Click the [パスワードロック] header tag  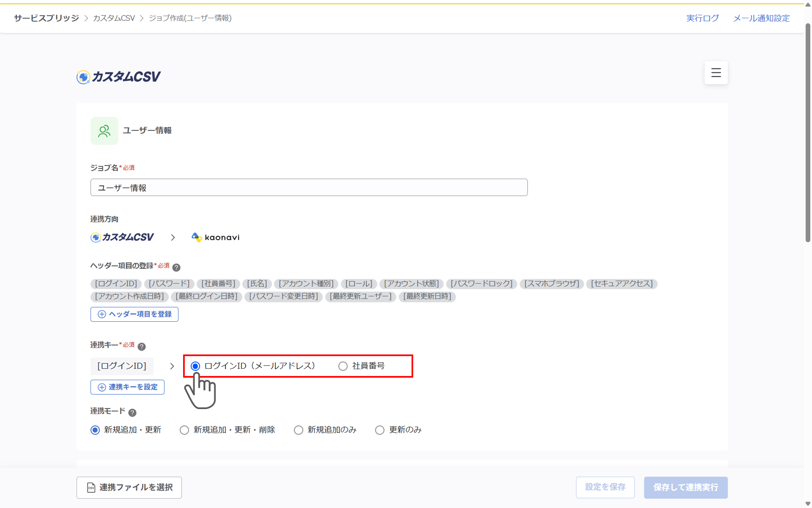481,284
